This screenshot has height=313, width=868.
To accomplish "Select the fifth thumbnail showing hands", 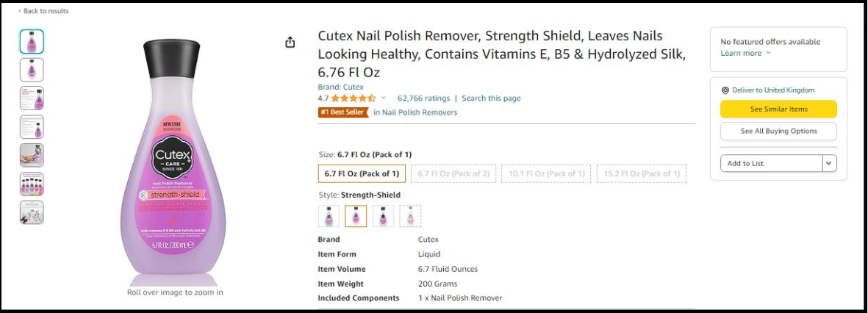I will (x=32, y=155).
